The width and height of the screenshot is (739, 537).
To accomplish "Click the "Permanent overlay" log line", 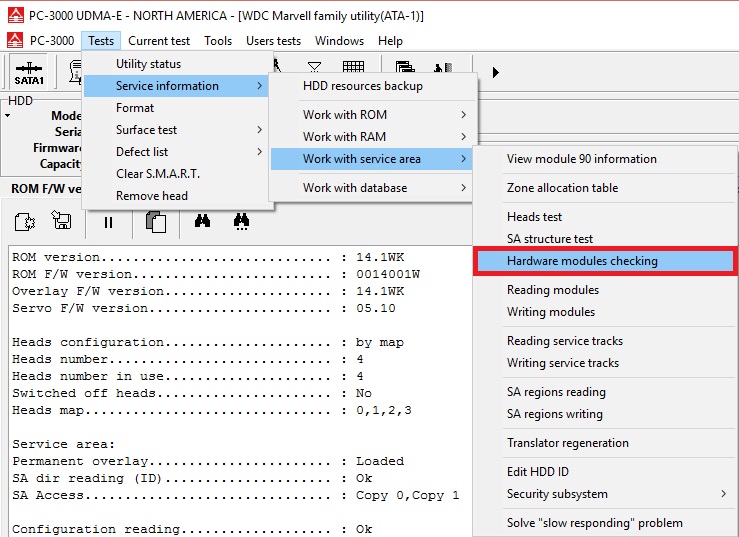I will 208,461.
